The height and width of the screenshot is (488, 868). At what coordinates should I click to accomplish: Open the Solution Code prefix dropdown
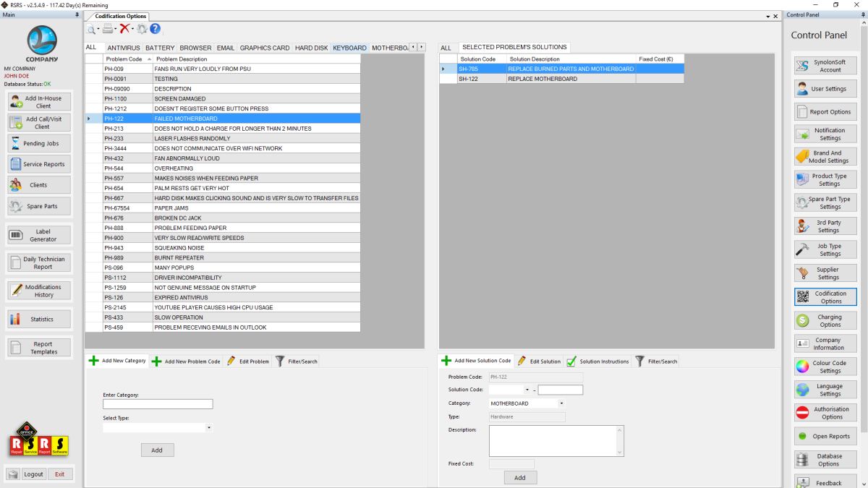[x=527, y=390]
